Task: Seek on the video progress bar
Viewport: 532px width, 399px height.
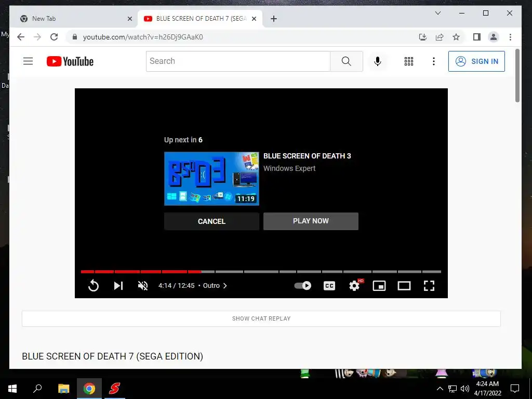Action: tap(261, 271)
